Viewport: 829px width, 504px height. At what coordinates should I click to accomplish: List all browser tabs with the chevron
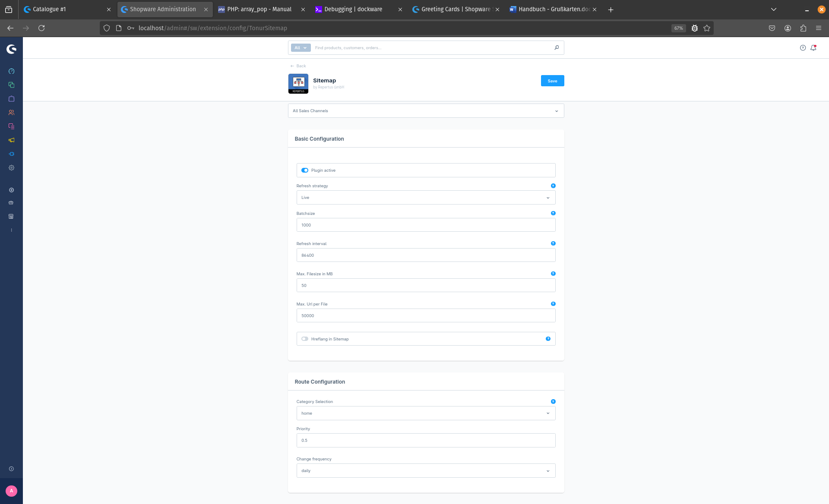click(774, 9)
